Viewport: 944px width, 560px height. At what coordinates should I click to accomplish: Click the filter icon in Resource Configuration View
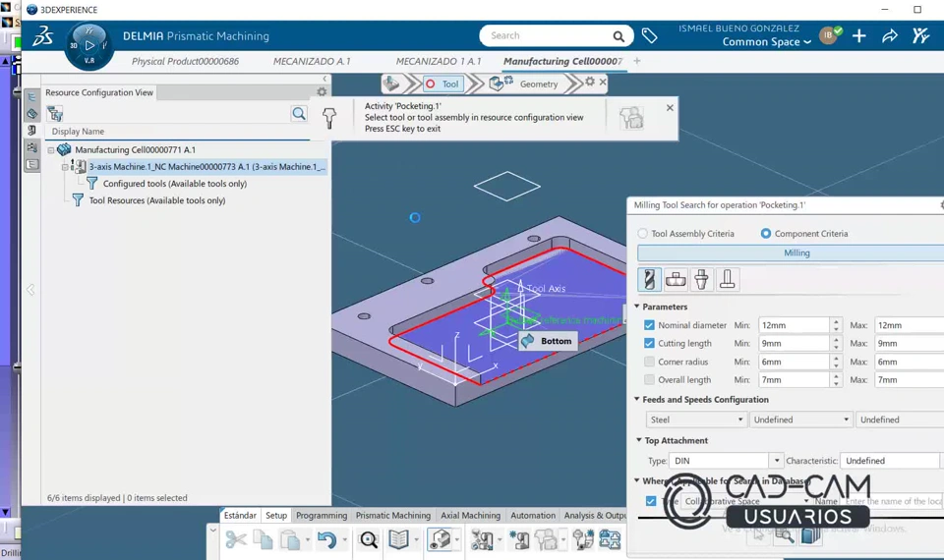coord(55,113)
